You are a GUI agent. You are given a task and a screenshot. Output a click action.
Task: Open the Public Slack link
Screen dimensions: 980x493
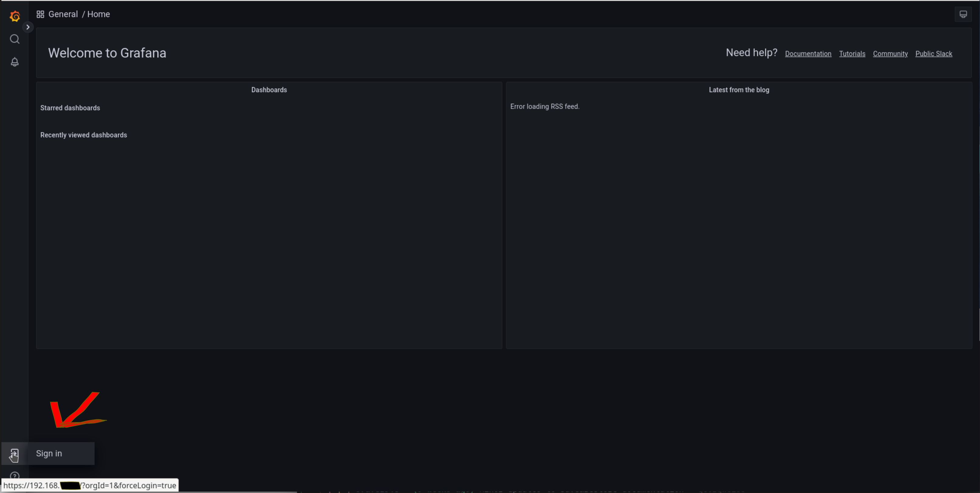pyautogui.click(x=934, y=54)
